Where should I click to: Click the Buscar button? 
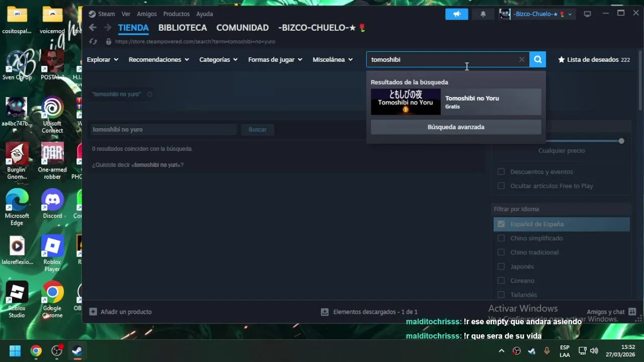click(258, 129)
